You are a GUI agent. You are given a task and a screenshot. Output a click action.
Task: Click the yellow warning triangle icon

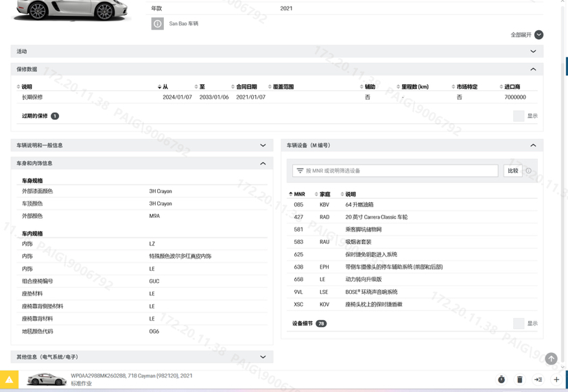(10, 379)
